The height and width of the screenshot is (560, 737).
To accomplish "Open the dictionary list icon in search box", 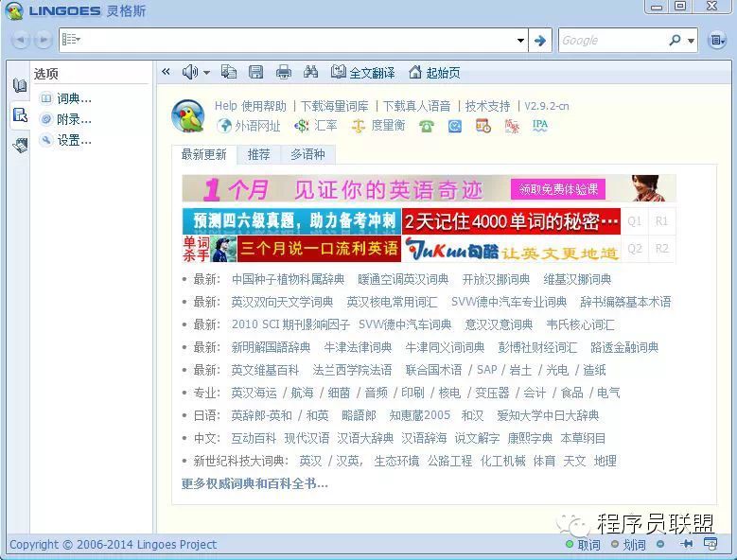I will 71,40.
